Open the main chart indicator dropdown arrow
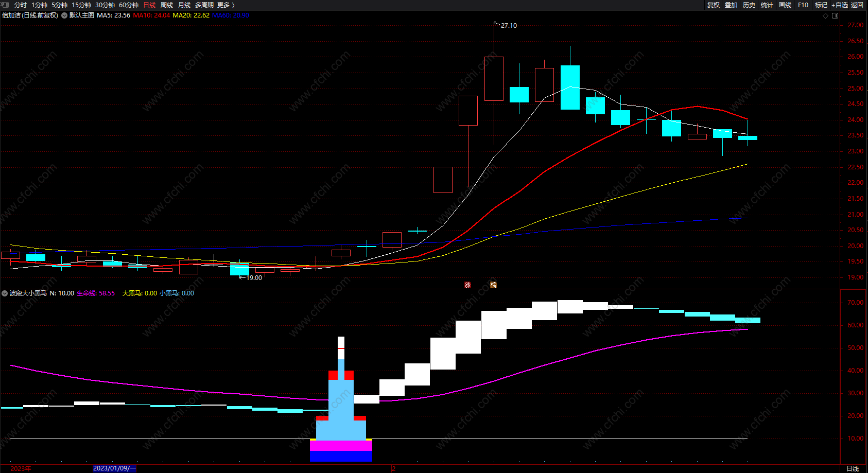The height and width of the screenshot is (473, 868). tap(64, 15)
